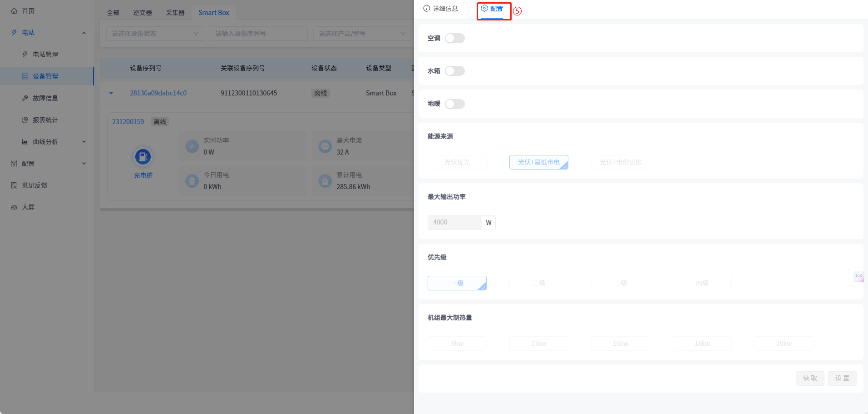Click the home (首页) icon in sidebar
The image size is (868, 414).
[x=14, y=11]
